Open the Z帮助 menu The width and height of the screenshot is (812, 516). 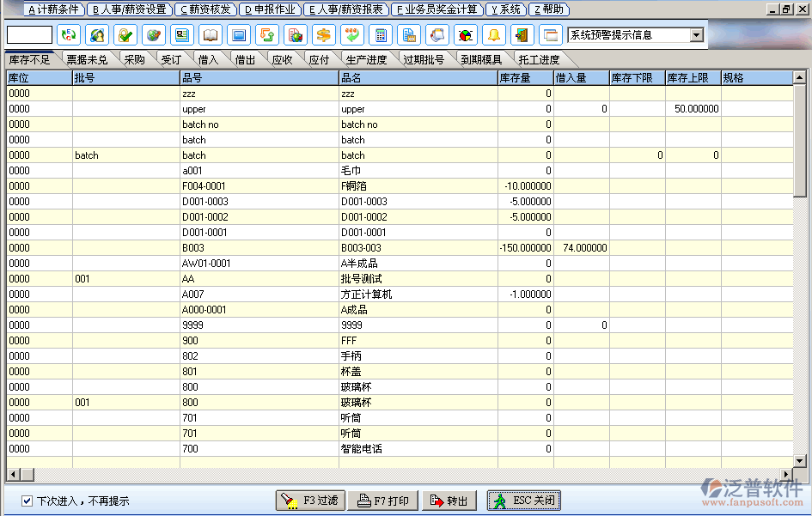pyautogui.click(x=549, y=9)
